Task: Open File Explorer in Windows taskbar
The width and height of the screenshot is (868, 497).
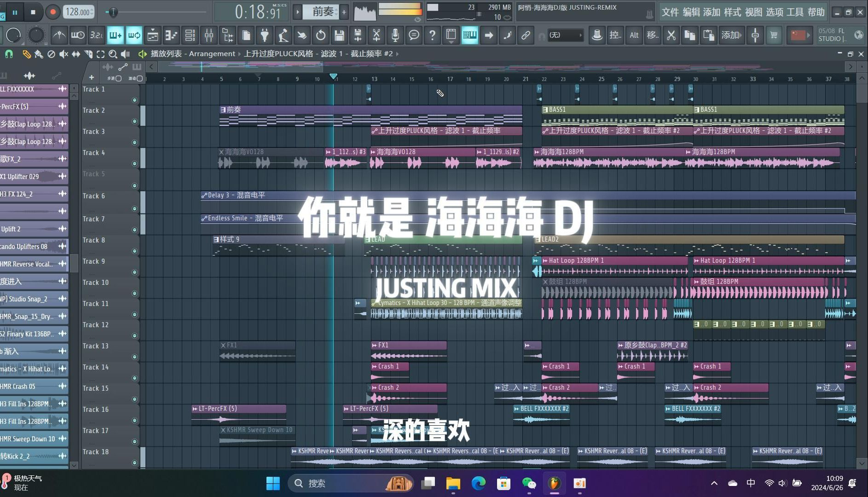Action: coord(453,483)
